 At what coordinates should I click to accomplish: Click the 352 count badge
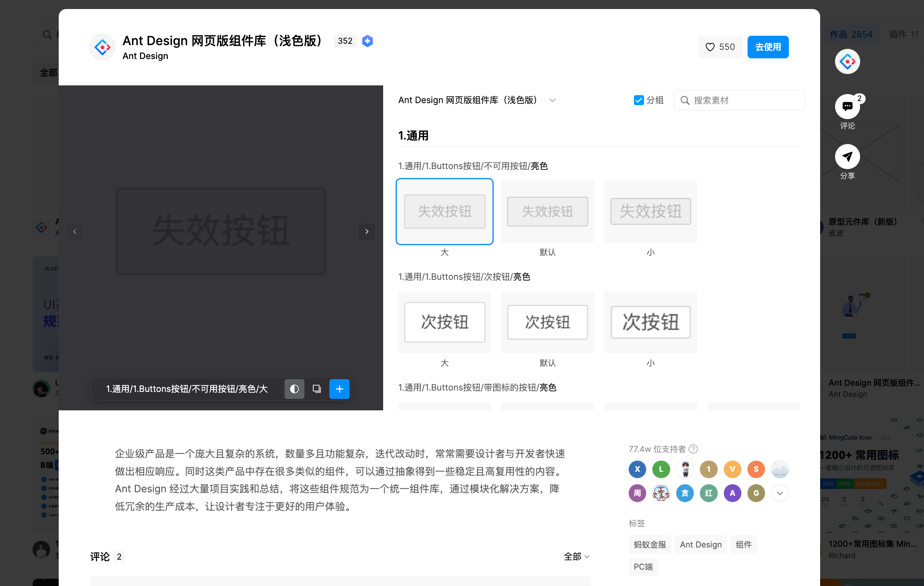[345, 41]
